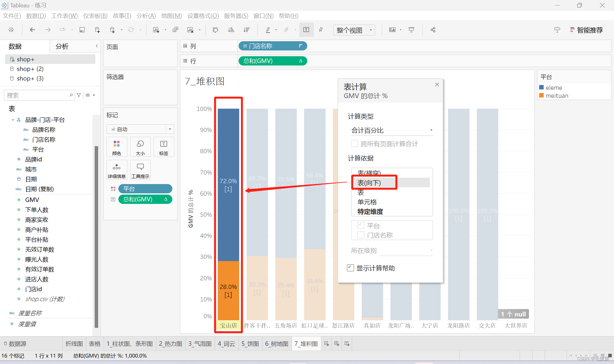The height and width of the screenshot is (364, 614).
Task: Click the 智能推荐 show me button
Action: [586, 30]
